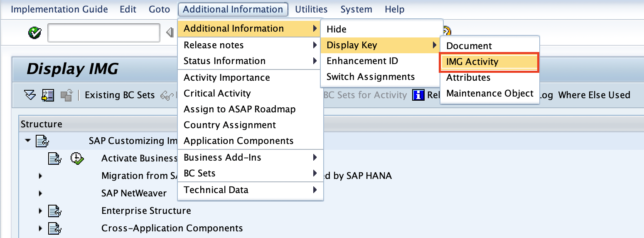Click the Expand All toolbar icon
Viewport: 644px width, 238px height.
pos(30,95)
